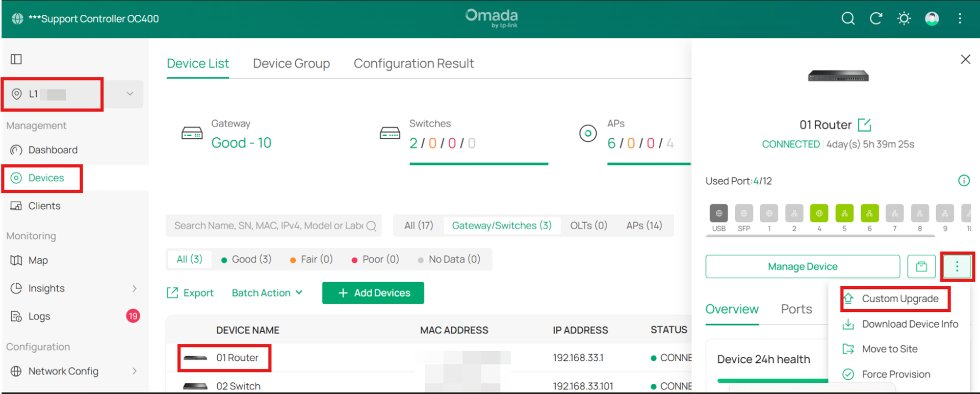Click IP address 192.168.33.101
Viewport: 980px width, 394px height.
(584, 386)
